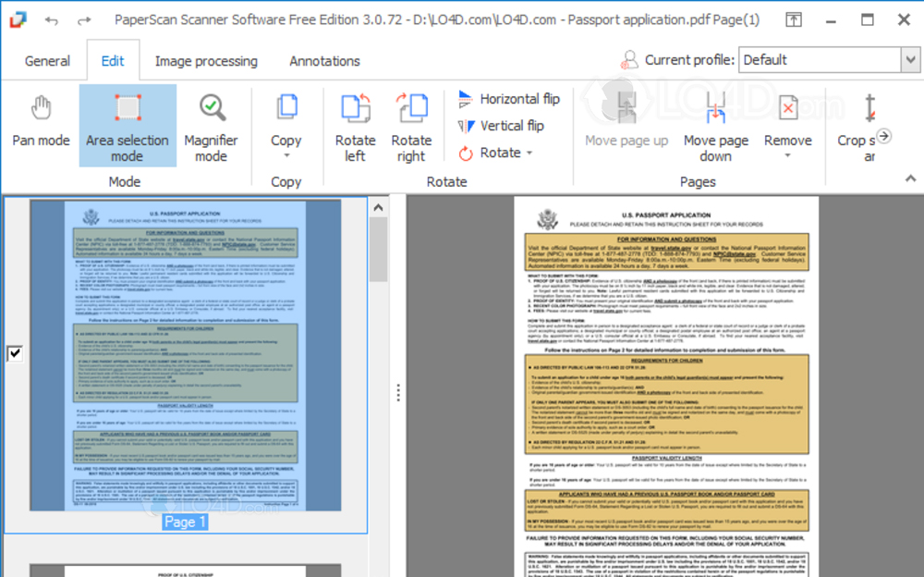Open the Current profile dropdown

point(913,59)
